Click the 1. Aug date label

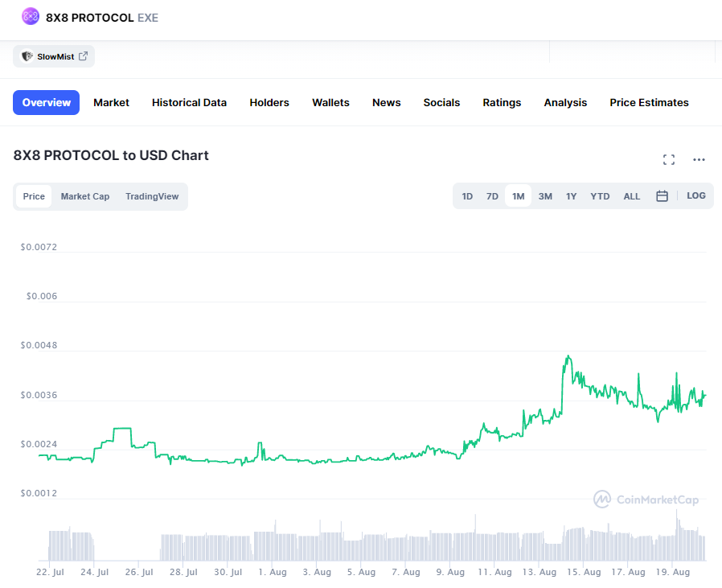coord(272,572)
